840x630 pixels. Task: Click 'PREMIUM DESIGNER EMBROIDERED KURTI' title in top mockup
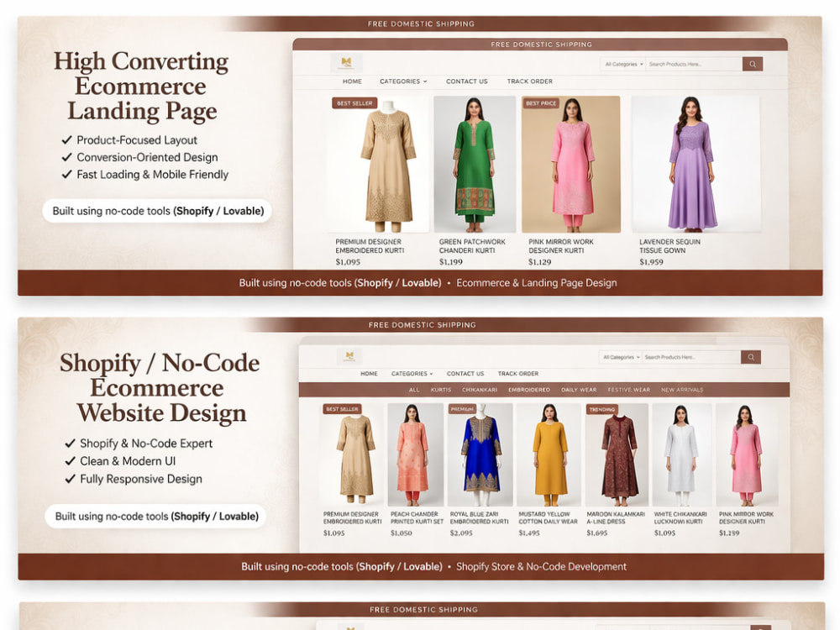tap(370, 246)
